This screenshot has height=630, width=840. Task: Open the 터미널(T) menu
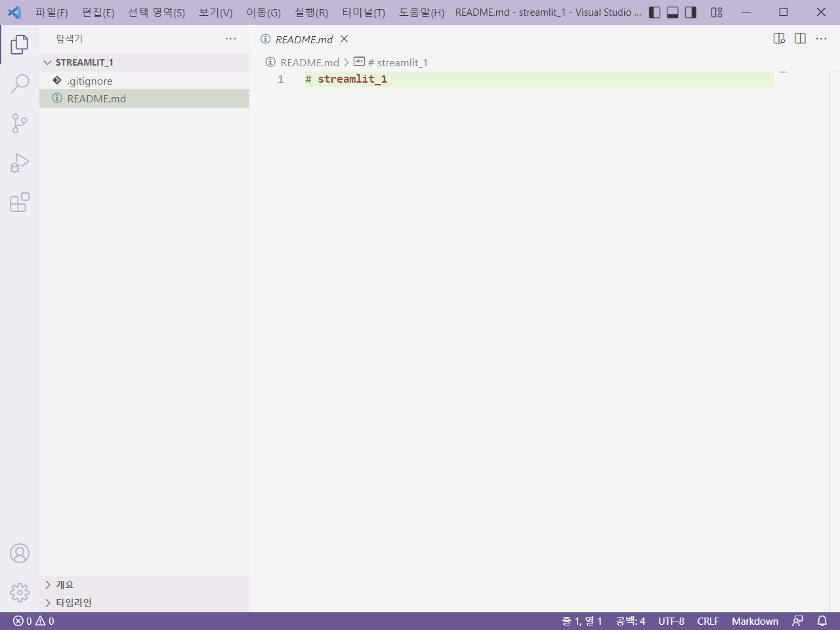pyautogui.click(x=364, y=12)
